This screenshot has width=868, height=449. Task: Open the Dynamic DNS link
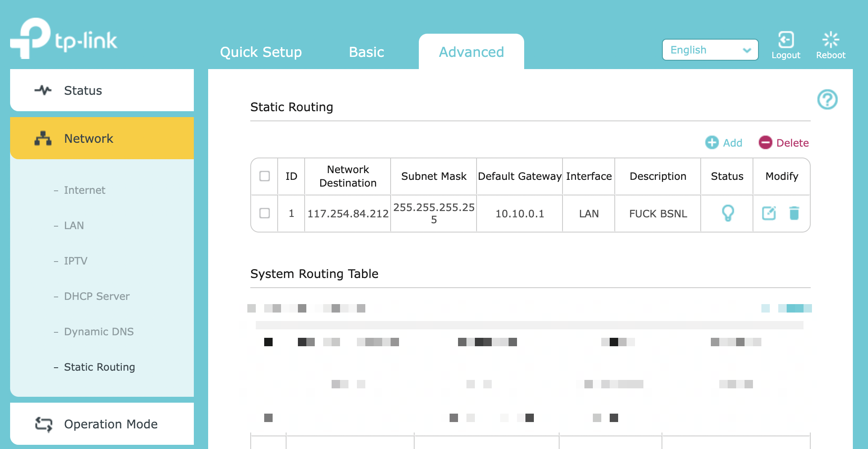click(99, 331)
